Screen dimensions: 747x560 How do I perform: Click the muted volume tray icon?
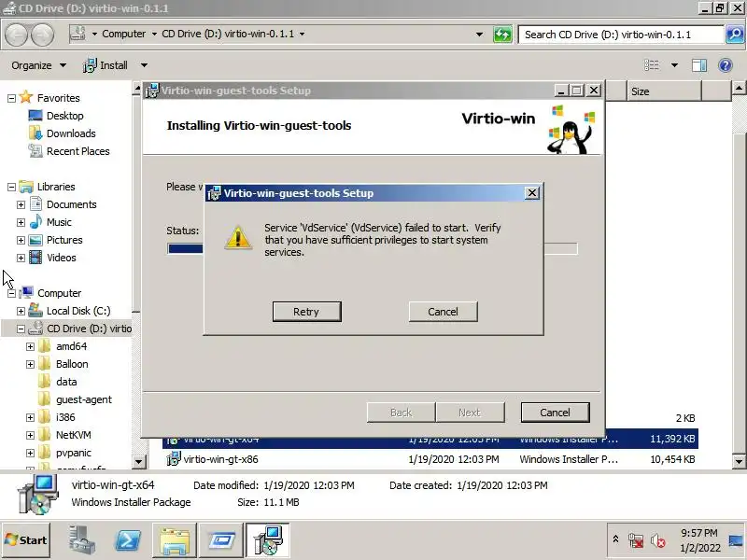658,540
